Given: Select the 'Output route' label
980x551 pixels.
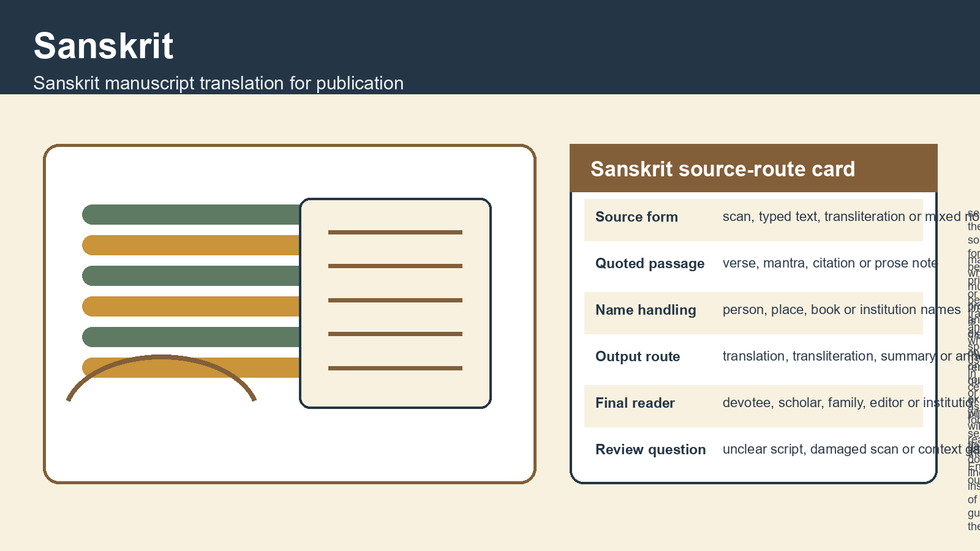Looking at the screenshot, I should (x=638, y=356).
